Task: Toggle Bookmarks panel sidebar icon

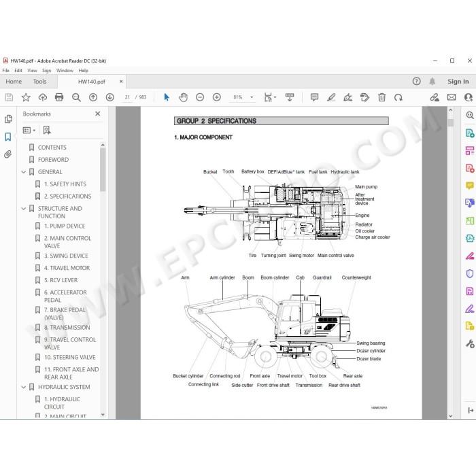Action: [x=8, y=137]
